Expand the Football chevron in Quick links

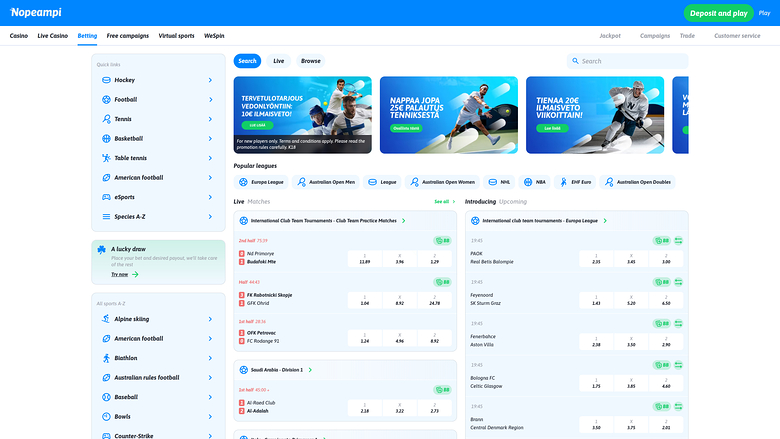coord(210,100)
